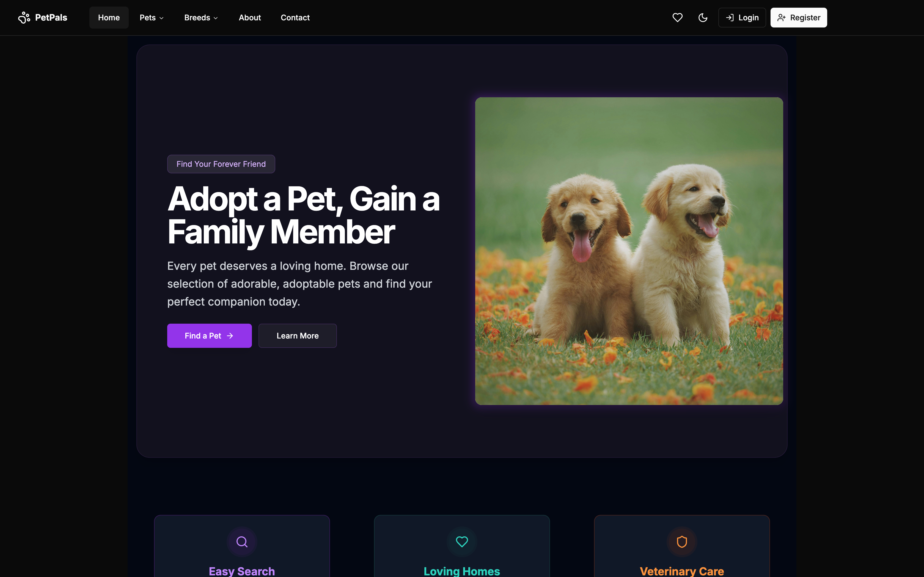Expand the Breeds dropdown menu
This screenshot has width=924, height=577.
pos(201,18)
